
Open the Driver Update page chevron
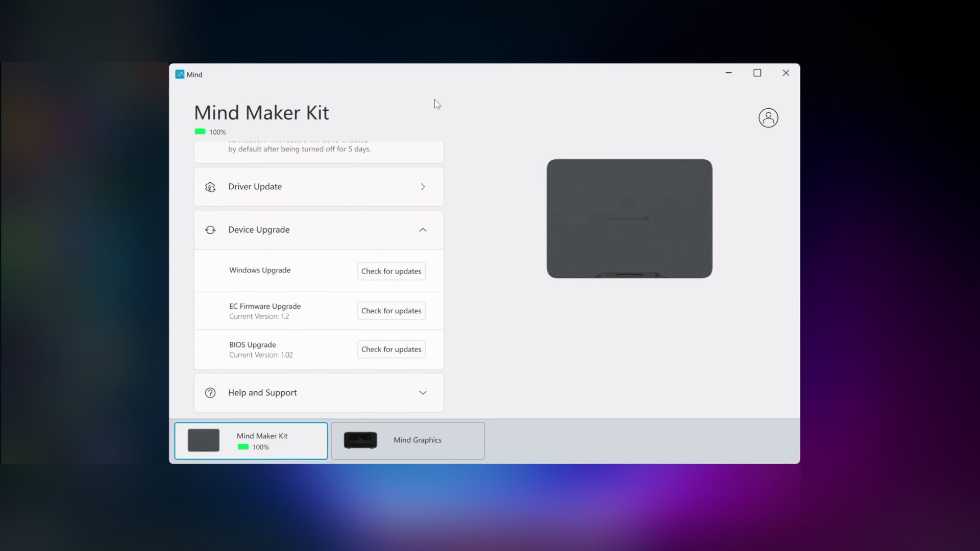click(423, 187)
